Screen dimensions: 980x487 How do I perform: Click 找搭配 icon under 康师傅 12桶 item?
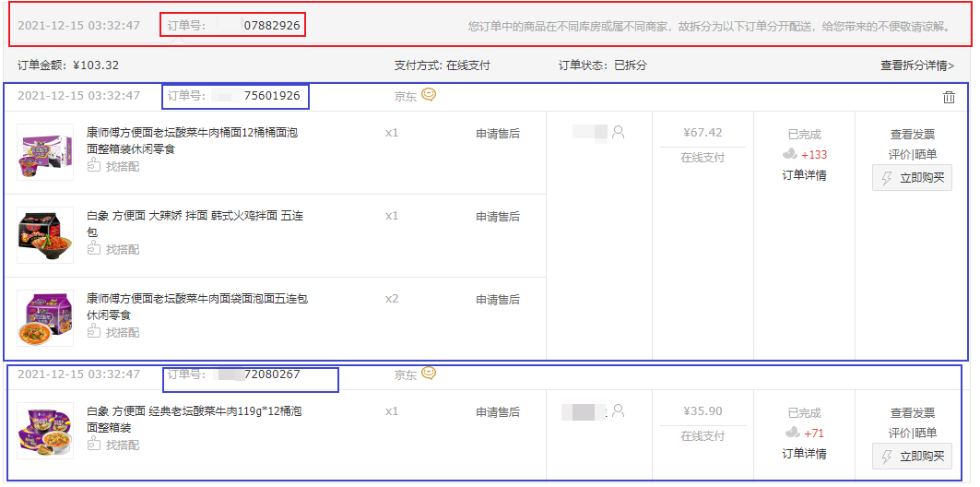coord(94,166)
